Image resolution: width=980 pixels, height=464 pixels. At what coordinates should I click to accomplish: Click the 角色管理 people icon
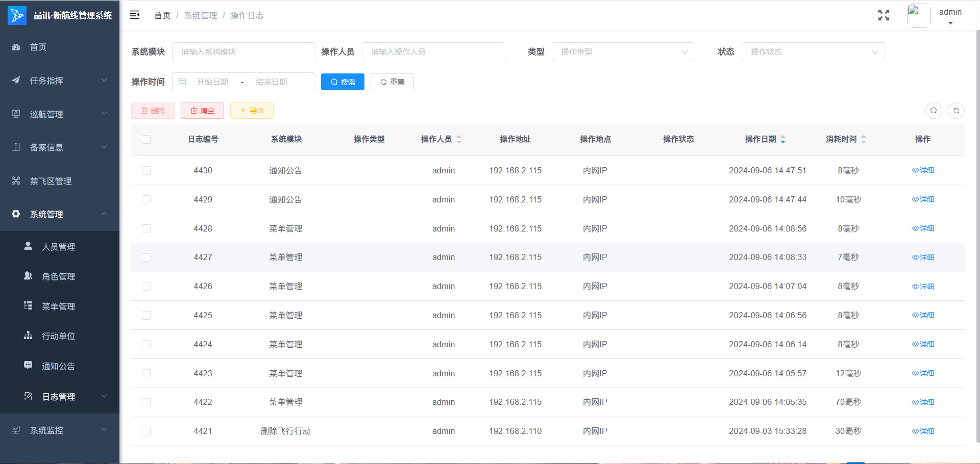28,276
